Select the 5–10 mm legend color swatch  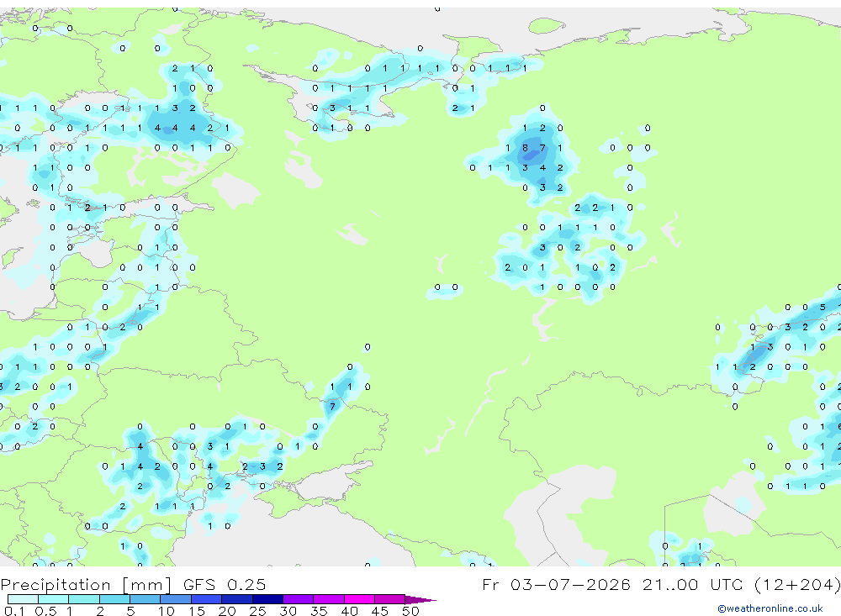145,599
